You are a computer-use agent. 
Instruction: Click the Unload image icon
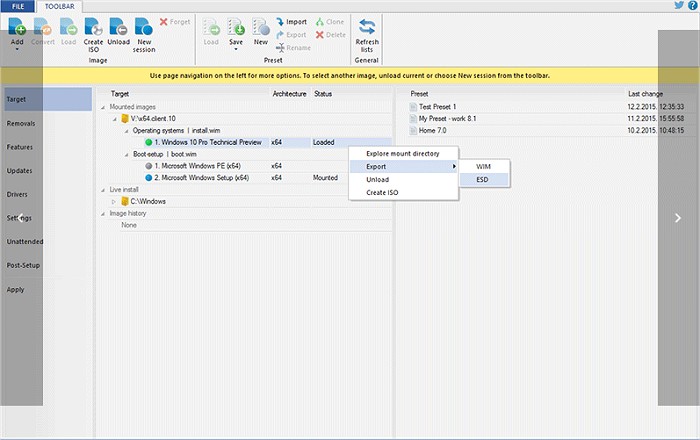point(118,27)
